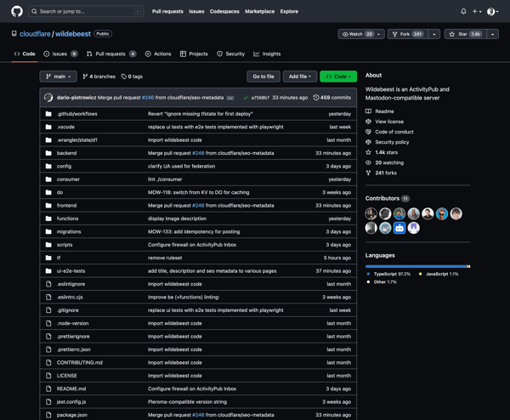510x420 pixels.
Task: Open commit a7568b7
Action: (260, 98)
